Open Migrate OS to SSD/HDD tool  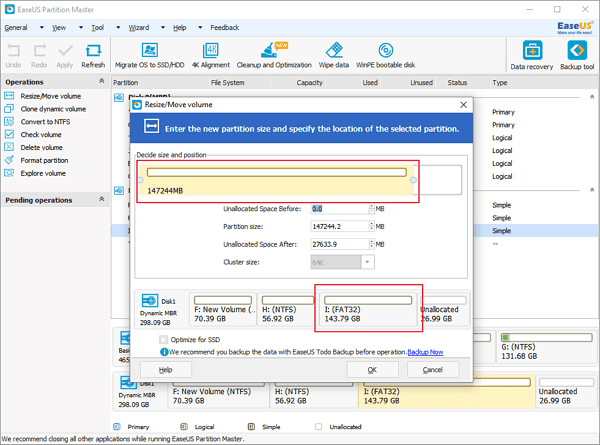(150, 55)
